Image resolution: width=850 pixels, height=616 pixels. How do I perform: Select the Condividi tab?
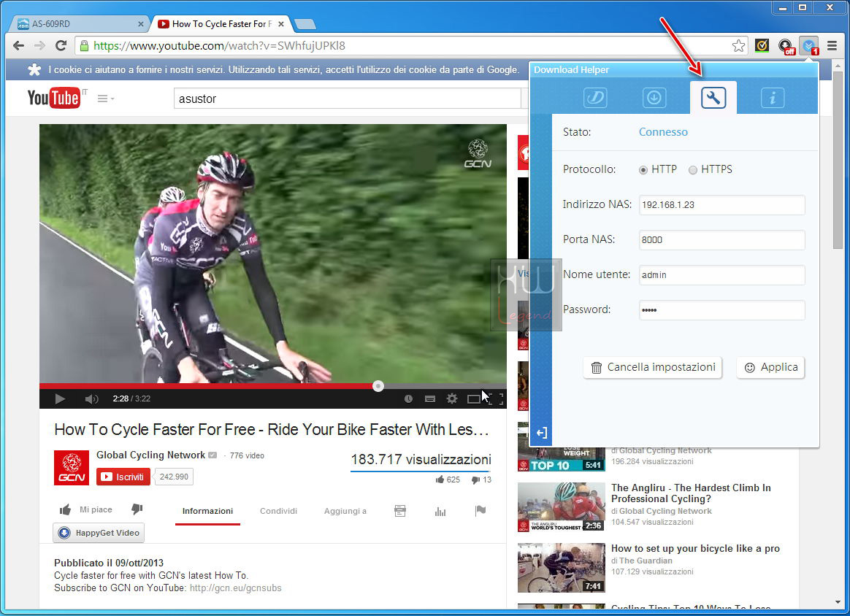point(279,511)
